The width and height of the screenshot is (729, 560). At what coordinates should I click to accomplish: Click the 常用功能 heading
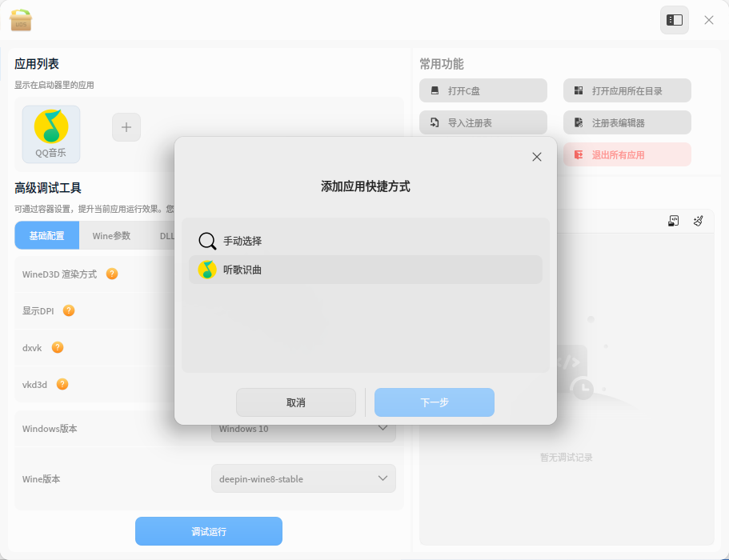pos(442,64)
